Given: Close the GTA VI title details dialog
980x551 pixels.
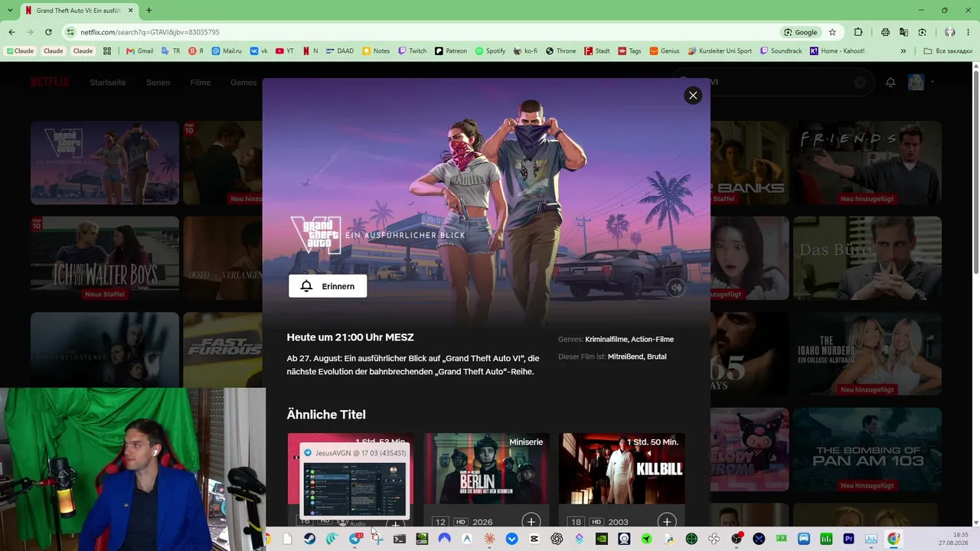Looking at the screenshot, I should [693, 96].
